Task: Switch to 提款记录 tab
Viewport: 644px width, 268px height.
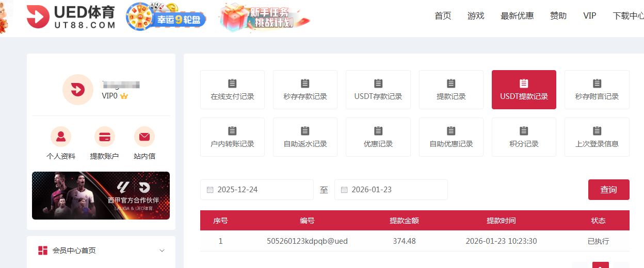Action: pos(451,90)
